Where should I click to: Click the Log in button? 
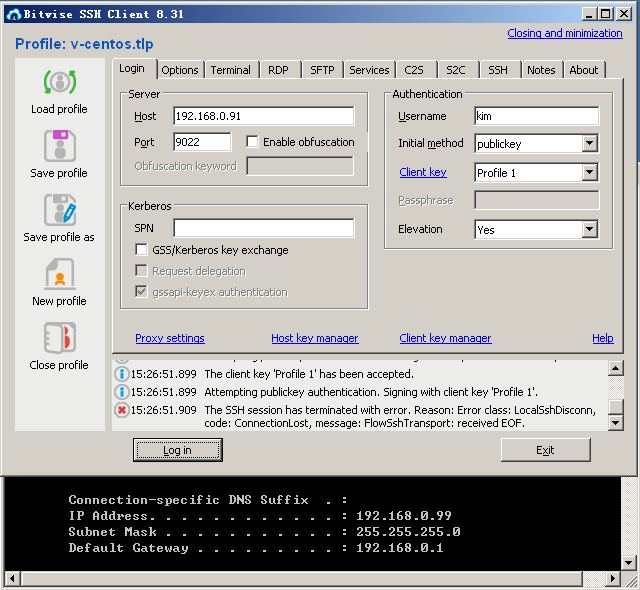178,450
